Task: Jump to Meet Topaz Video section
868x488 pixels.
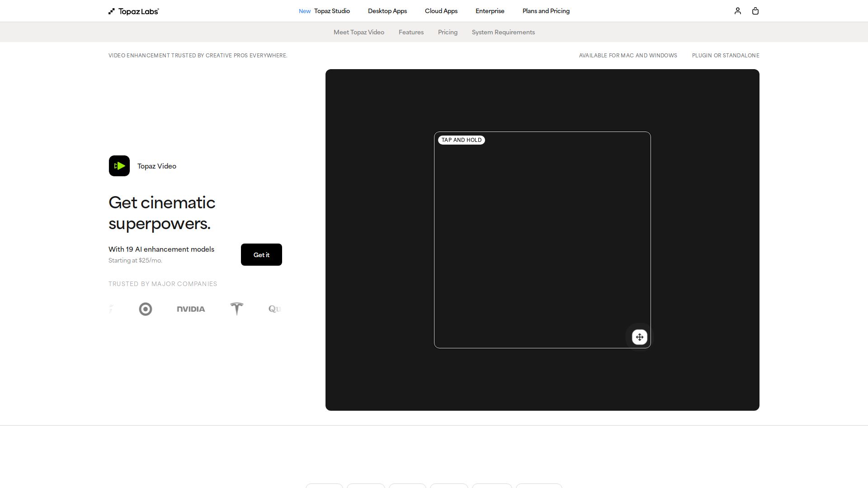Action: pos(359,32)
